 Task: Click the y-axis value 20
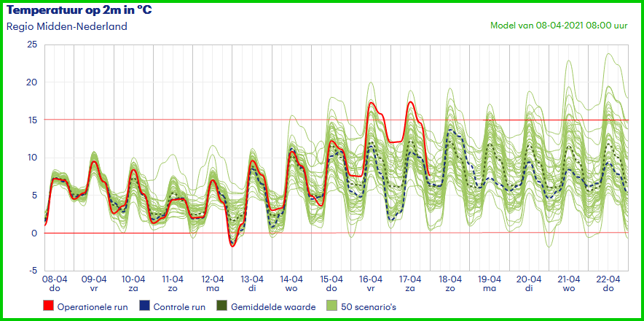[33, 82]
